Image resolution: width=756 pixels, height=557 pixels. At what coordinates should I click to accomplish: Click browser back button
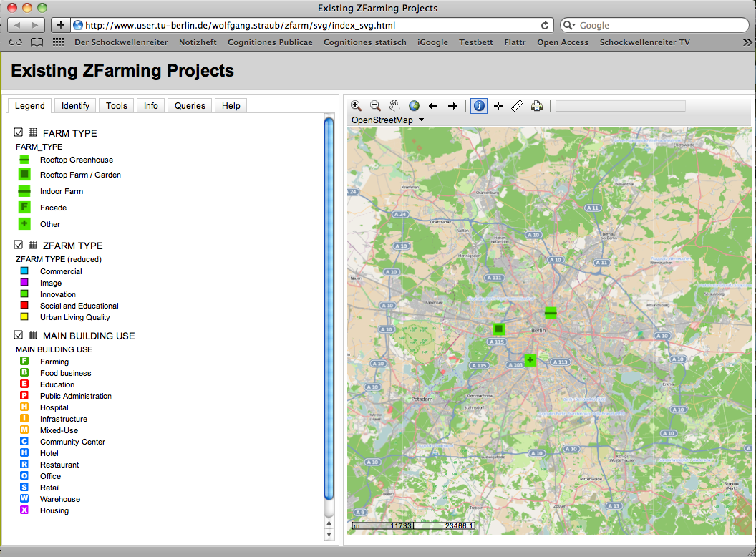coord(17,25)
